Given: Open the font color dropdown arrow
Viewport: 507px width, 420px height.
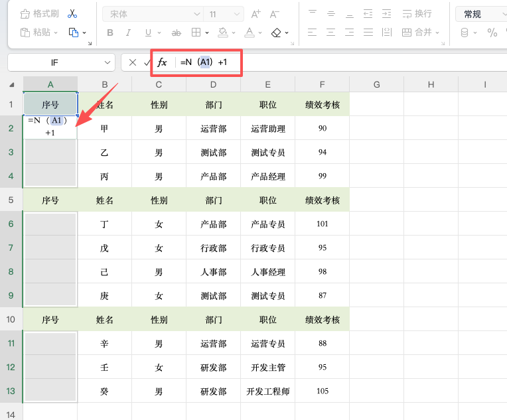Looking at the screenshot, I should tap(260, 33).
